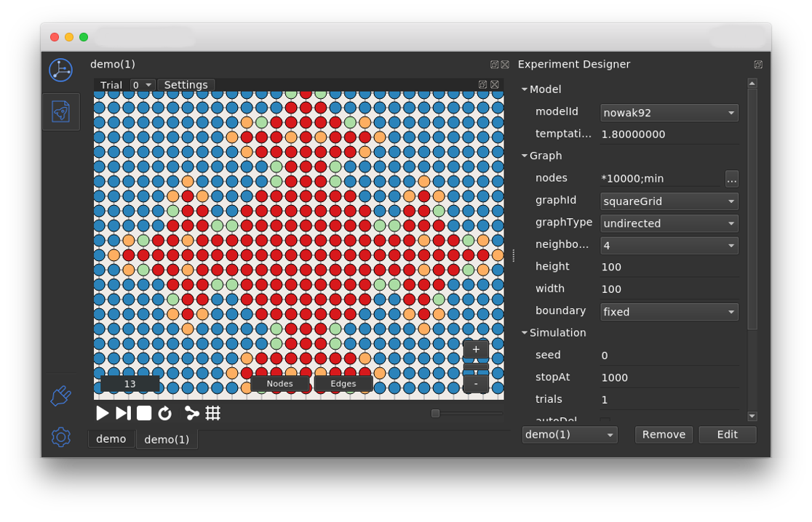The image size is (812, 522).
Task: Open the settings gear in sidebar
Action: tap(60, 437)
